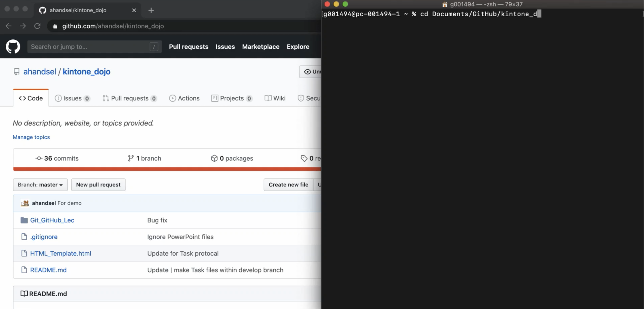This screenshot has width=644, height=309.
Task: Click the Git_GitHub_Lec folder icon
Action: point(24,220)
